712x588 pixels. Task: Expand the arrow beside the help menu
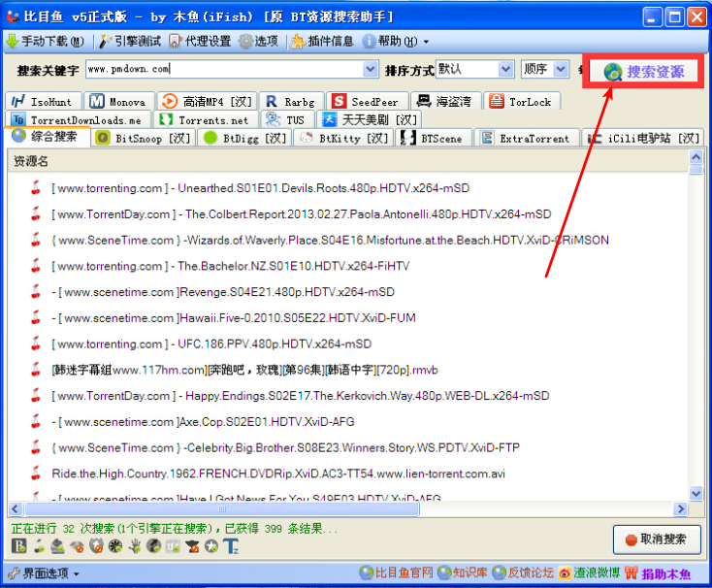[x=426, y=42]
